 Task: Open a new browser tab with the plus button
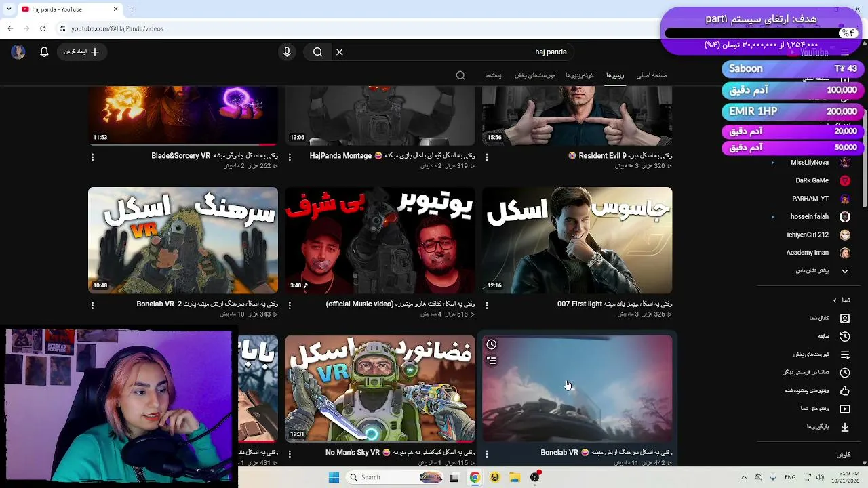pos(132,9)
